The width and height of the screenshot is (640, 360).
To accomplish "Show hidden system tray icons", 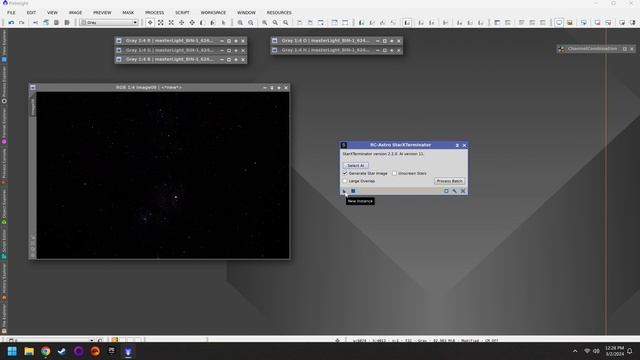I will (575, 351).
